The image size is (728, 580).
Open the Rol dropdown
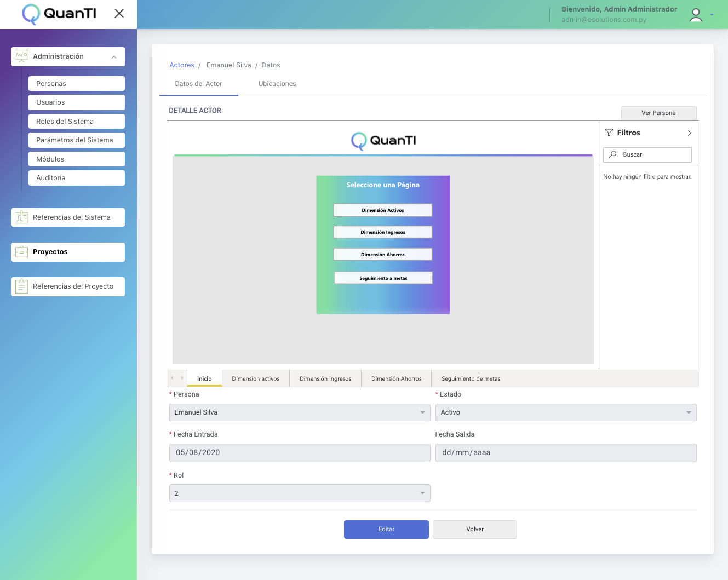[x=300, y=493]
